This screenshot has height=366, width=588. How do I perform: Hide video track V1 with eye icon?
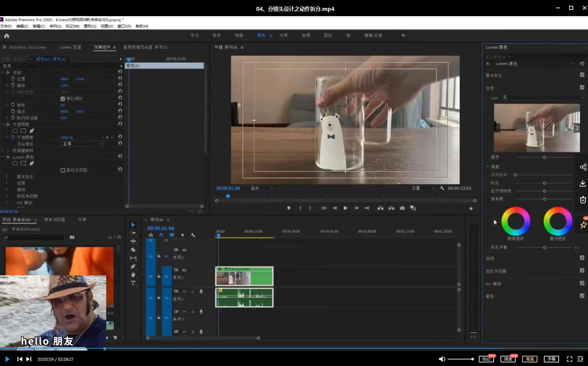point(184,270)
